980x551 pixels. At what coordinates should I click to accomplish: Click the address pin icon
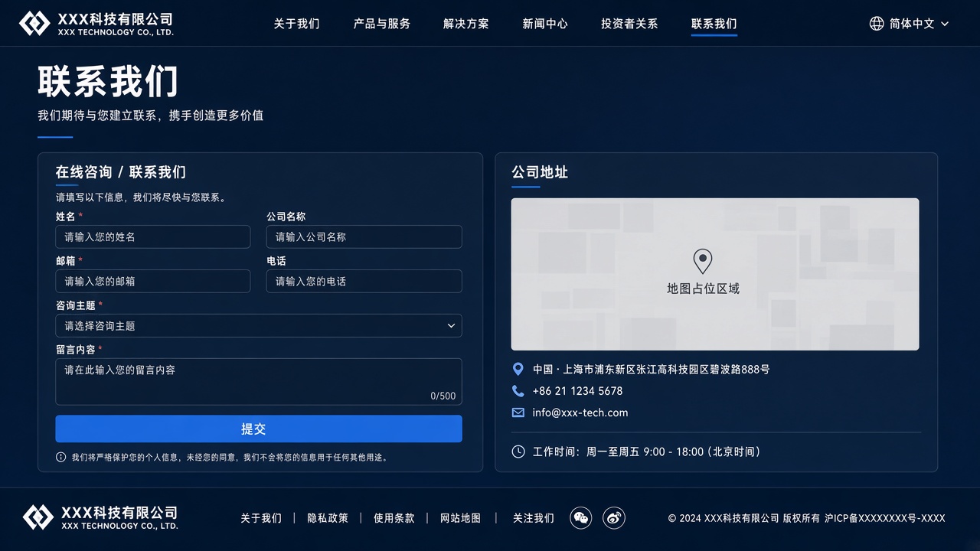518,369
